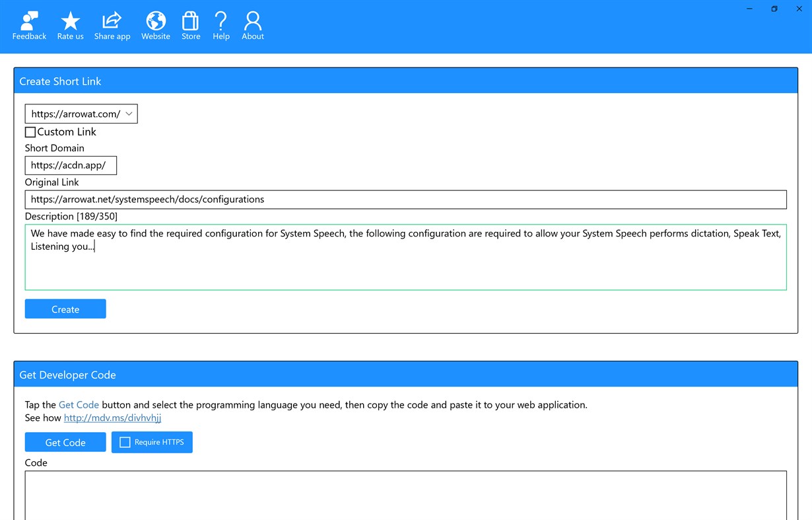Open the About person icon

tap(253, 26)
